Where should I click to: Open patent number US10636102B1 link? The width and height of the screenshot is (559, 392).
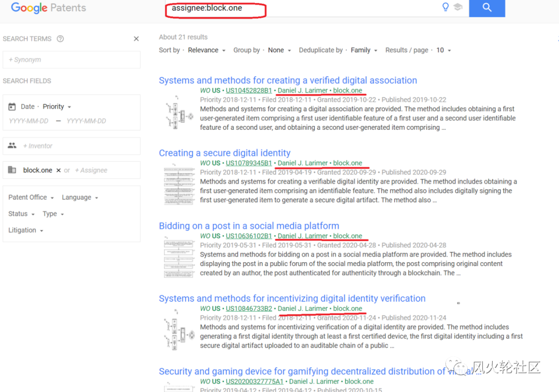pos(248,236)
